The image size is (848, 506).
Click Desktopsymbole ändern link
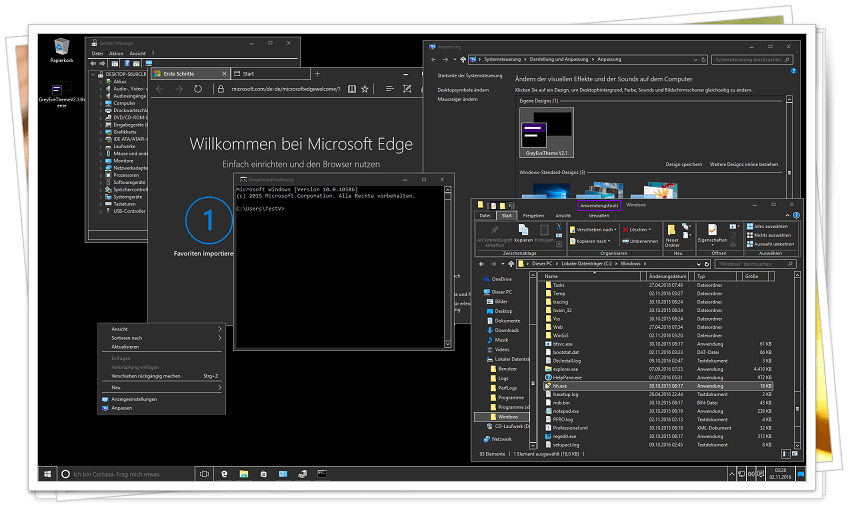(463, 90)
